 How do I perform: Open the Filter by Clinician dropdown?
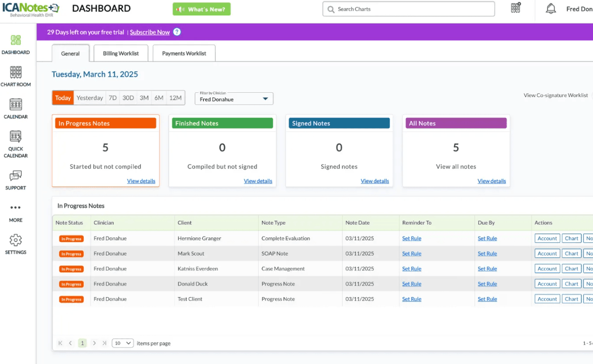(x=234, y=99)
